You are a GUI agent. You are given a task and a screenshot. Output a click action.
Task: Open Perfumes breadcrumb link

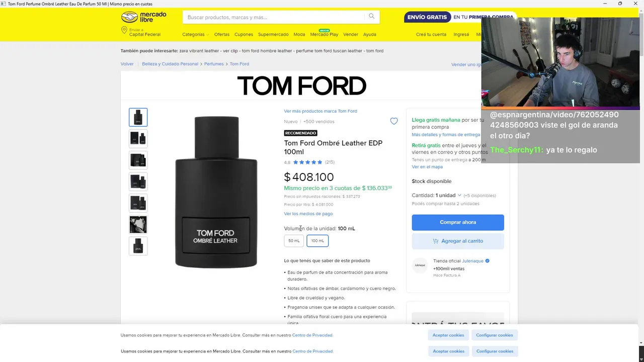214,64
